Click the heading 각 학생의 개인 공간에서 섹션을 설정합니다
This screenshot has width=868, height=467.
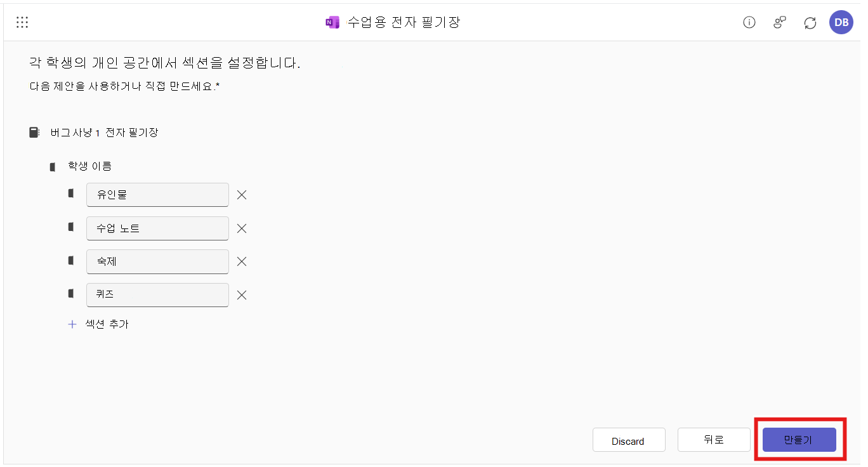(165, 62)
